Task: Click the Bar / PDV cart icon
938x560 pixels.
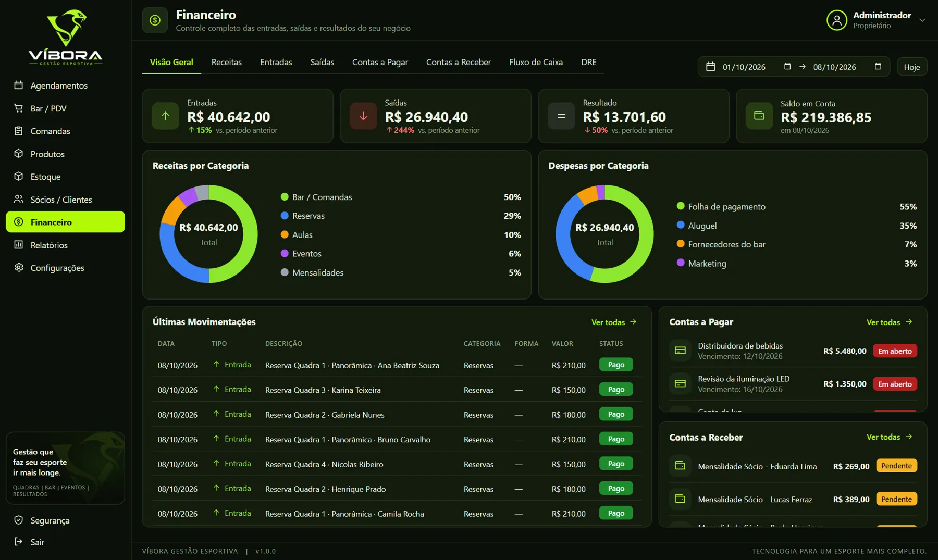Action: [x=19, y=108]
